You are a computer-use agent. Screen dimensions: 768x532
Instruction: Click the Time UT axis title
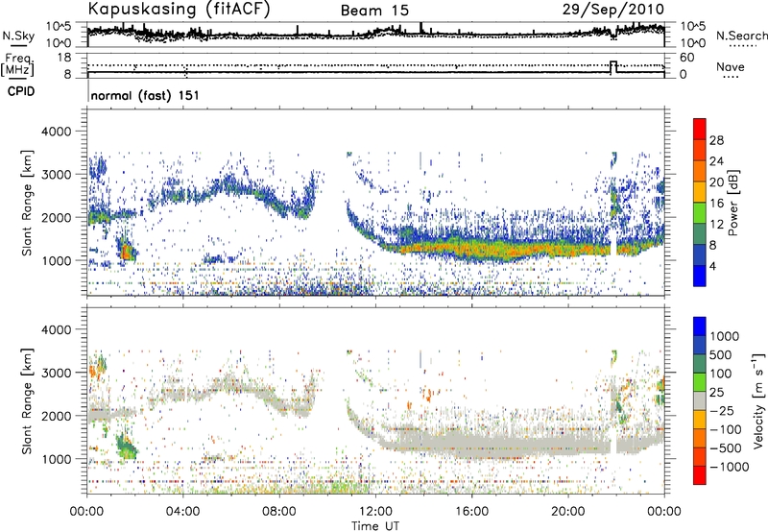pos(375,526)
